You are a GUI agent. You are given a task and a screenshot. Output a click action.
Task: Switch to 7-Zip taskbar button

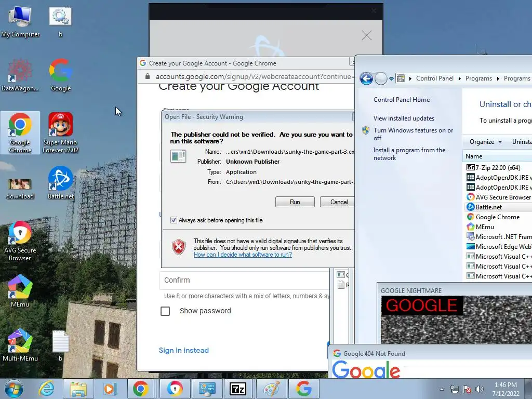238,389
